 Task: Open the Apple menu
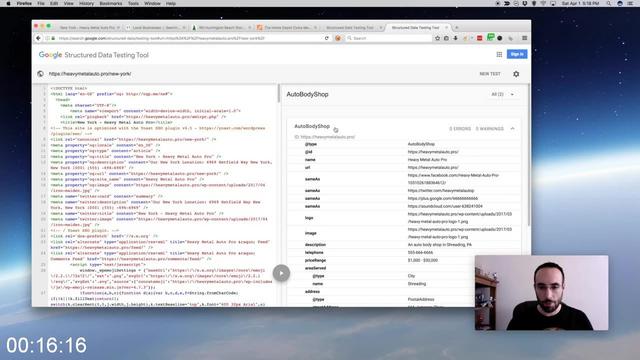tap(8, 3)
